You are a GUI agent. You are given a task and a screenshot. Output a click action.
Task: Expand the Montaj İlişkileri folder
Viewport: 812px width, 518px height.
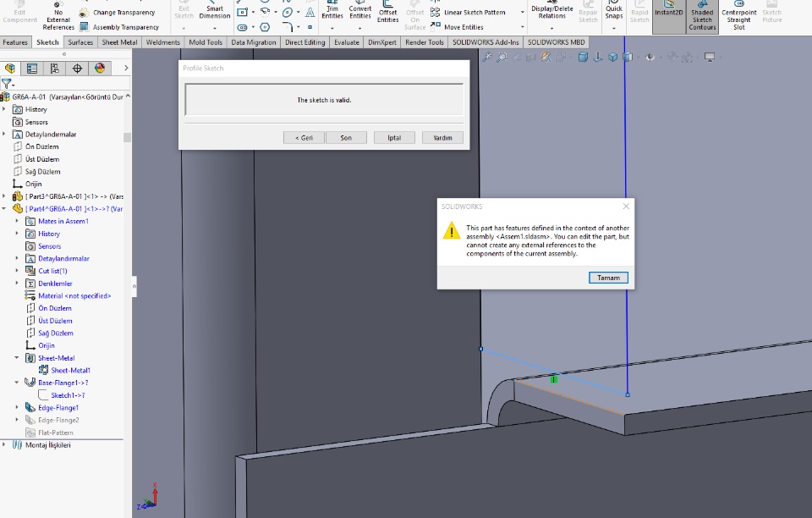point(4,445)
